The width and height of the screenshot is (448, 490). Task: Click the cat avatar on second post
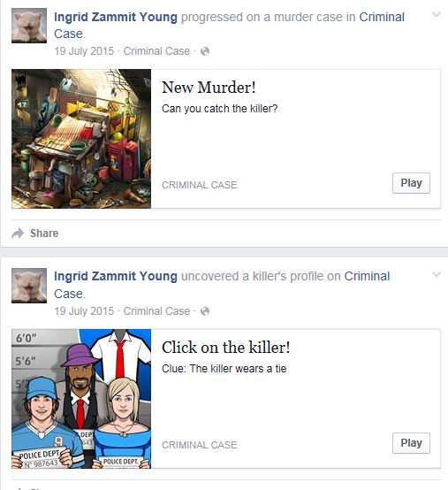click(x=29, y=286)
